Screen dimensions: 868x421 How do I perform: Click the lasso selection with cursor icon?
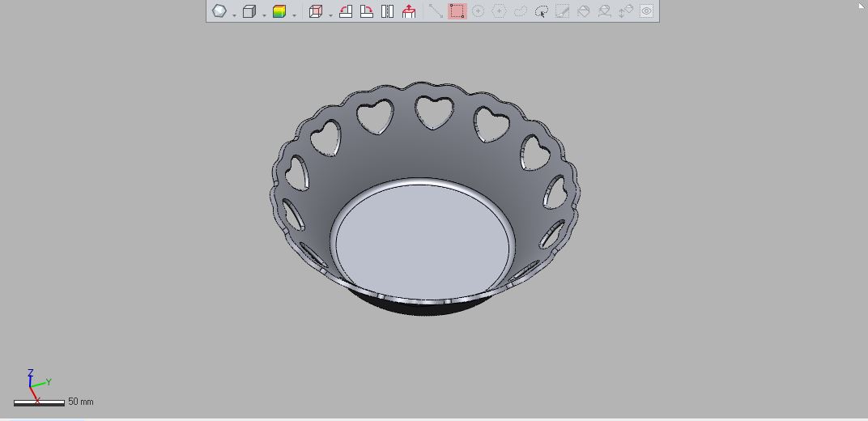pyautogui.click(x=542, y=11)
